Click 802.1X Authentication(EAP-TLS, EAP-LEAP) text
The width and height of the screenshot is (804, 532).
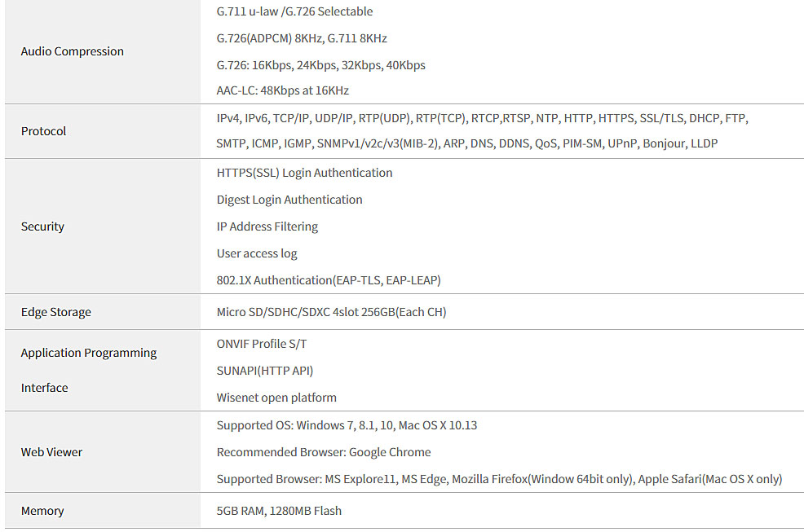tap(329, 280)
